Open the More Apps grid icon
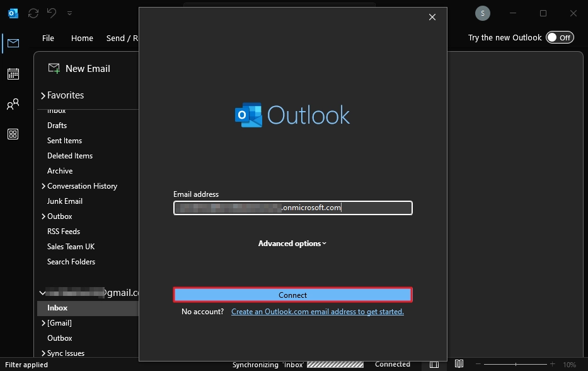 point(13,134)
